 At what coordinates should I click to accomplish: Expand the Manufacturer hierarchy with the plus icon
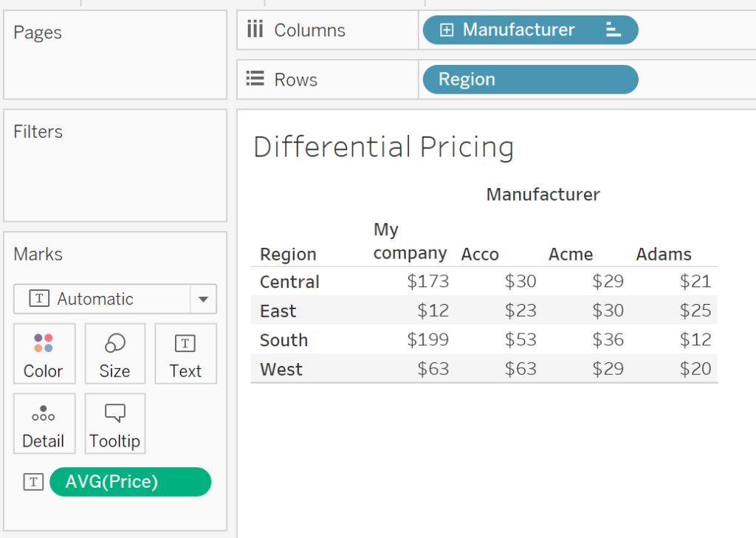[446, 30]
